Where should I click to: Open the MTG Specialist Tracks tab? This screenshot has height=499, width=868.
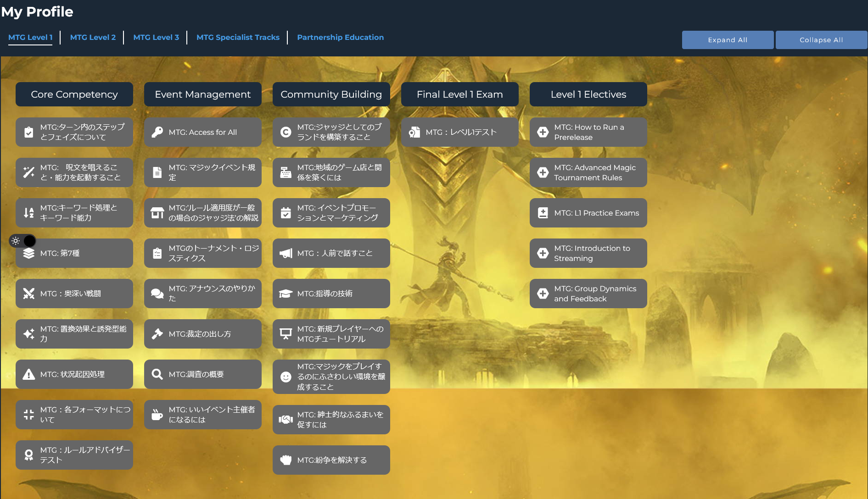pyautogui.click(x=238, y=38)
